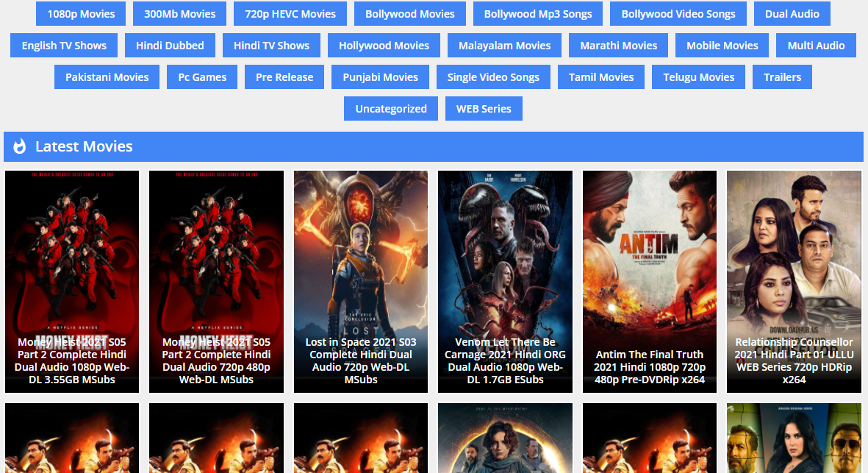This screenshot has height=473, width=868.
Task: Select the Punjabi Movies category
Action: (380, 77)
